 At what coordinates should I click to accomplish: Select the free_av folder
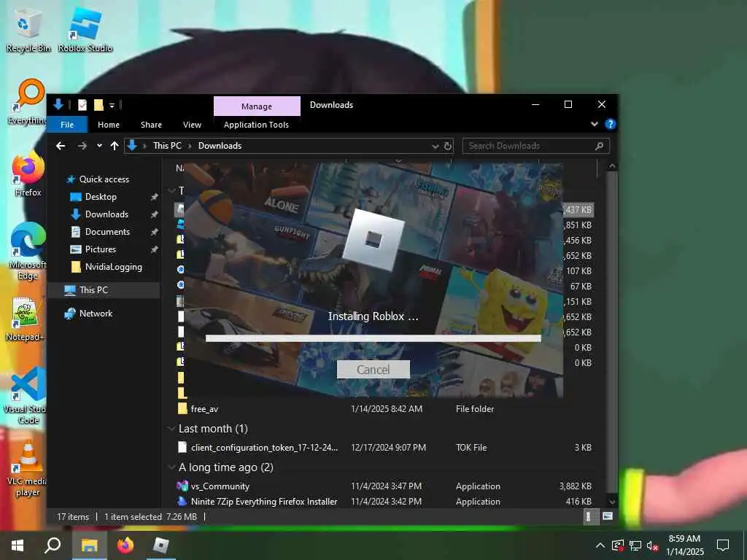pyautogui.click(x=204, y=409)
